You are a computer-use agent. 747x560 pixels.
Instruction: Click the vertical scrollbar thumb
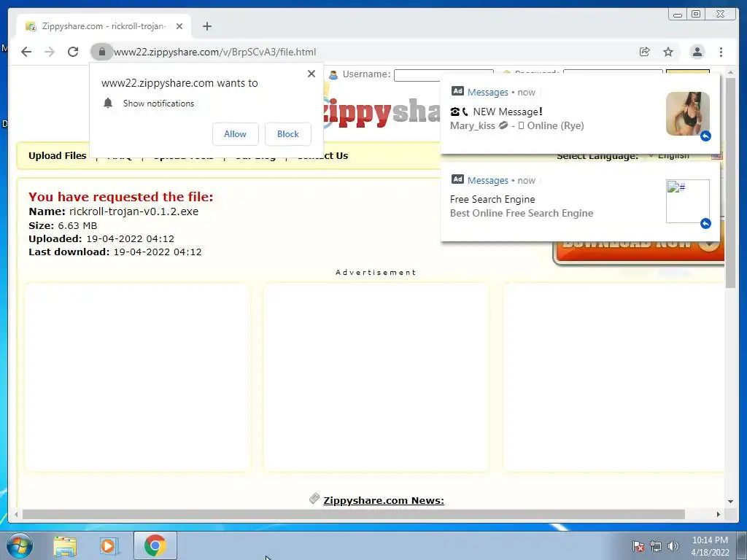730,183
